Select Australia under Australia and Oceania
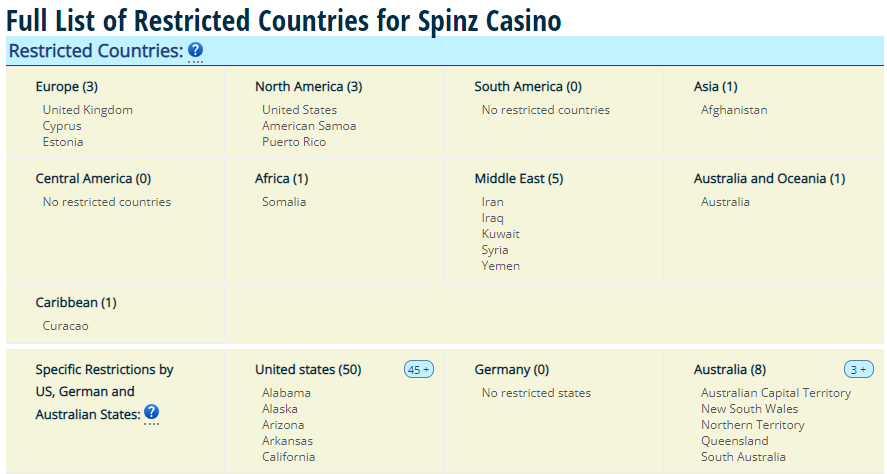 725,201
